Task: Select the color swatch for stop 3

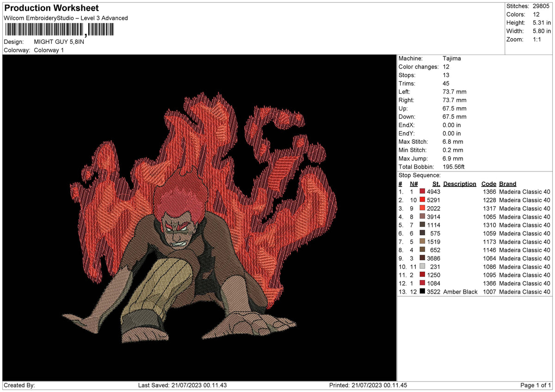Action: point(422,208)
